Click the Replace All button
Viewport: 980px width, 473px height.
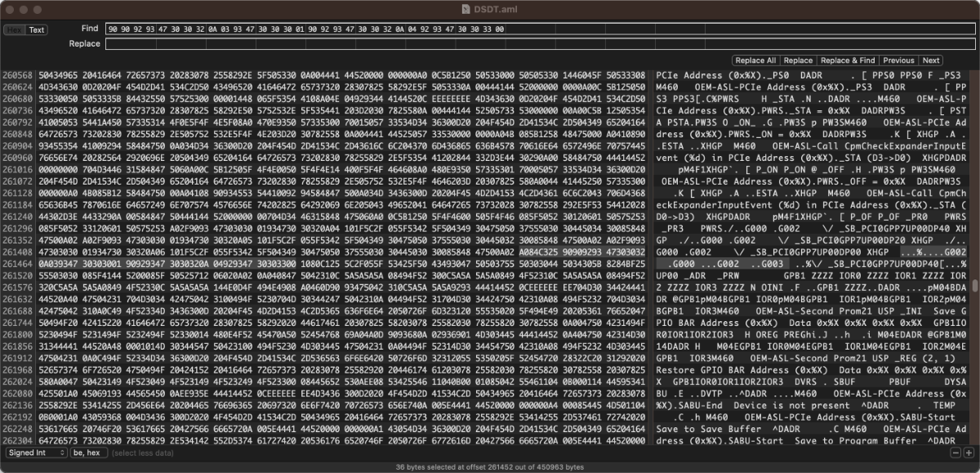pos(755,60)
